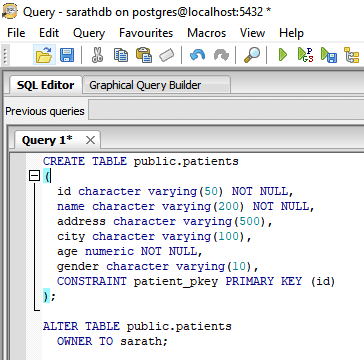The height and width of the screenshot is (360, 364).
Task: Open the Favourites menu
Action: tap(146, 33)
